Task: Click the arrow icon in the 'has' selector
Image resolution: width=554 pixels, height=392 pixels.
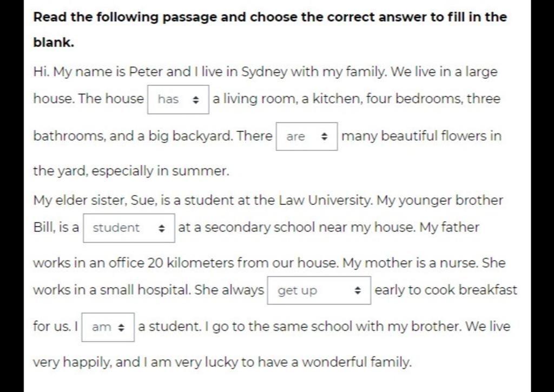Action: click(196, 99)
